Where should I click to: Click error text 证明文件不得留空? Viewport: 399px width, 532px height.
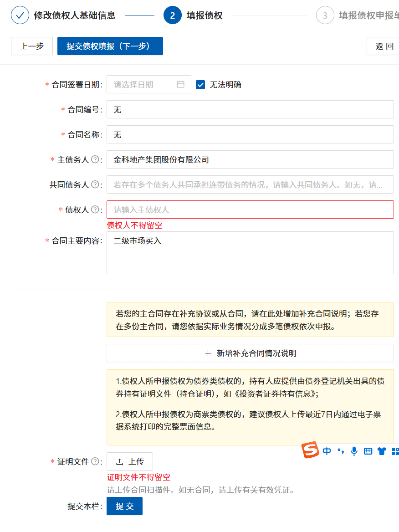coord(138,477)
